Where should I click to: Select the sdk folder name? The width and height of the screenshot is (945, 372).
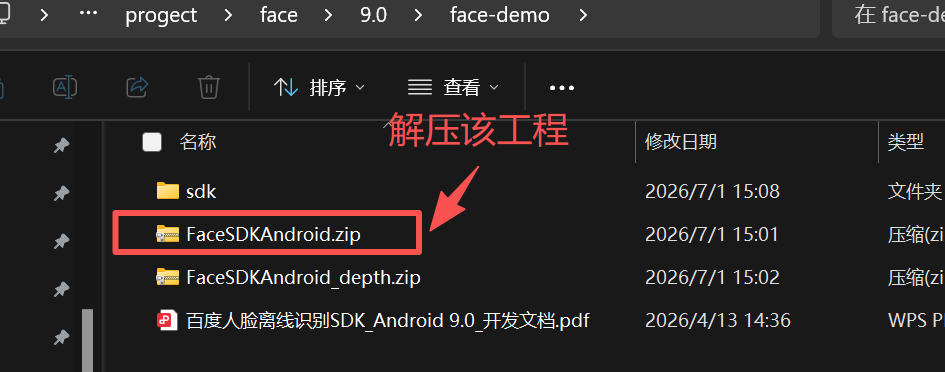[x=201, y=192]
